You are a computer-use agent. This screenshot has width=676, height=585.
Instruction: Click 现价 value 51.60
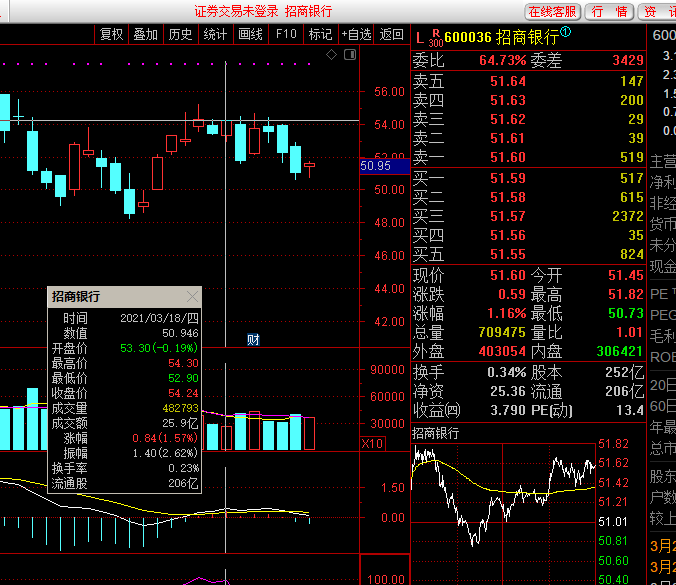(x=508, y=275)
